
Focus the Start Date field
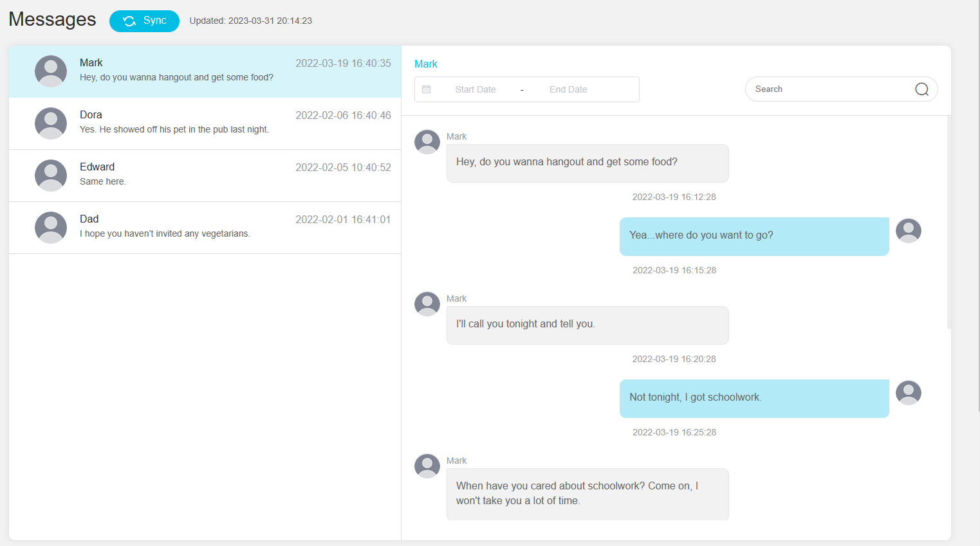(475, 89)
